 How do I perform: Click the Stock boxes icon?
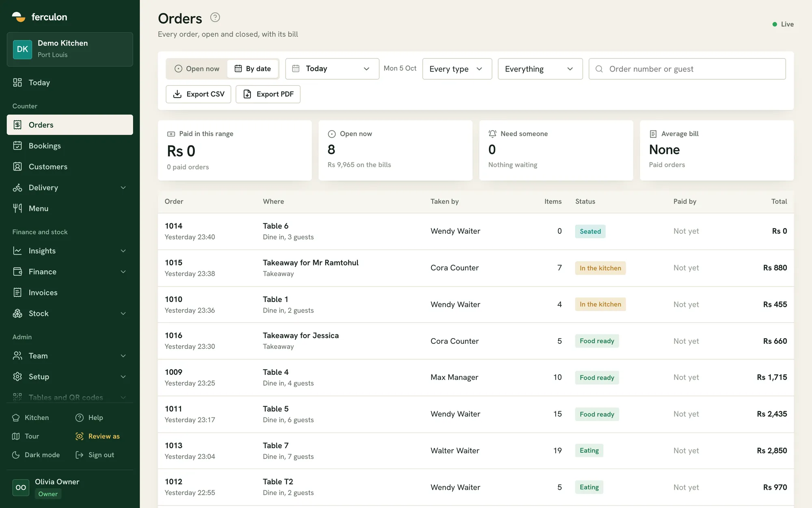(17, 313)
